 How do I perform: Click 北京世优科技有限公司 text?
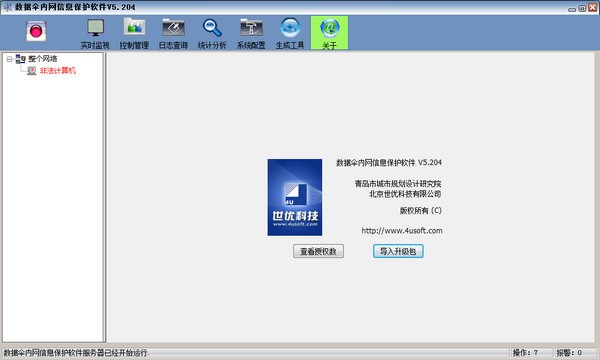(405, 194)
